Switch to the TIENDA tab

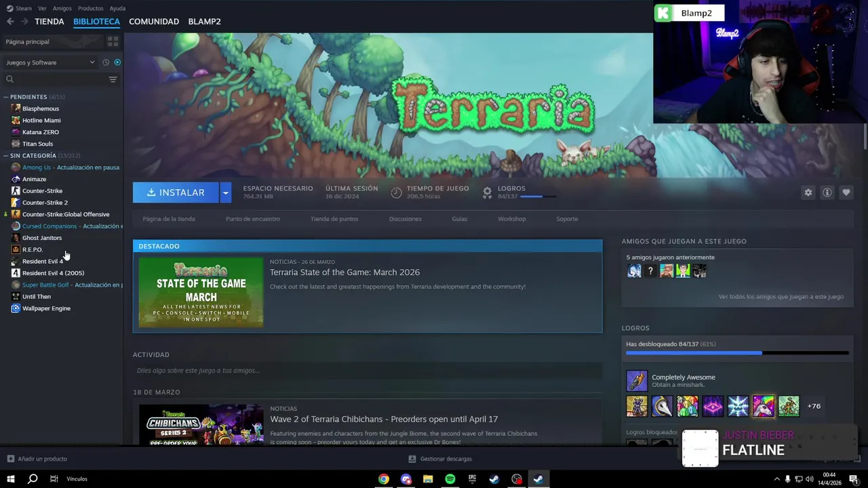50,22
